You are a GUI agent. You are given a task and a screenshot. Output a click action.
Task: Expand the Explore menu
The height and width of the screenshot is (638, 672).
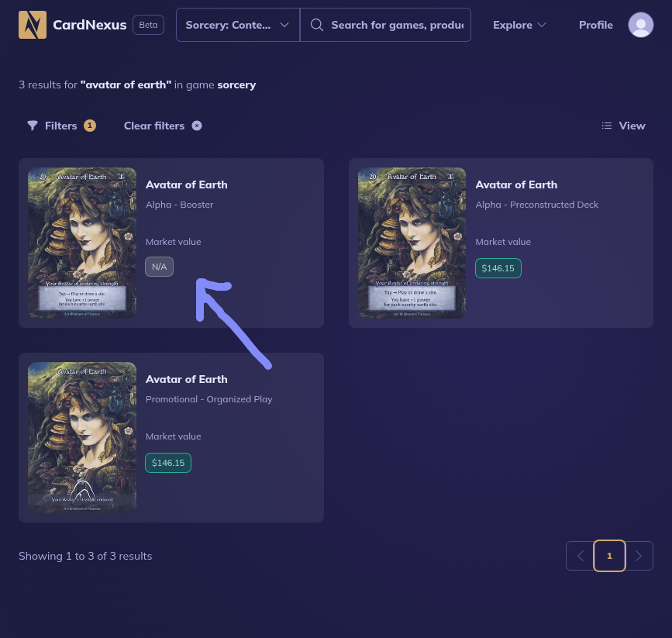519,25
